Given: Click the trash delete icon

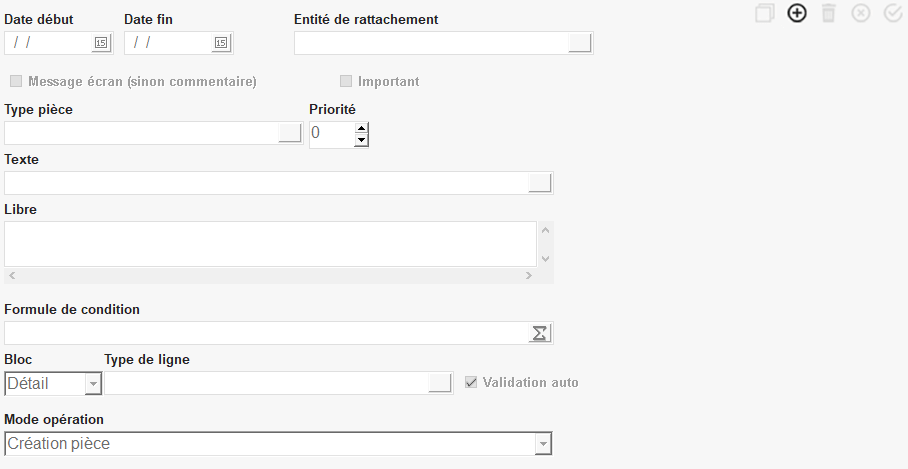Looking at the screenshot, I should (828, 13).
